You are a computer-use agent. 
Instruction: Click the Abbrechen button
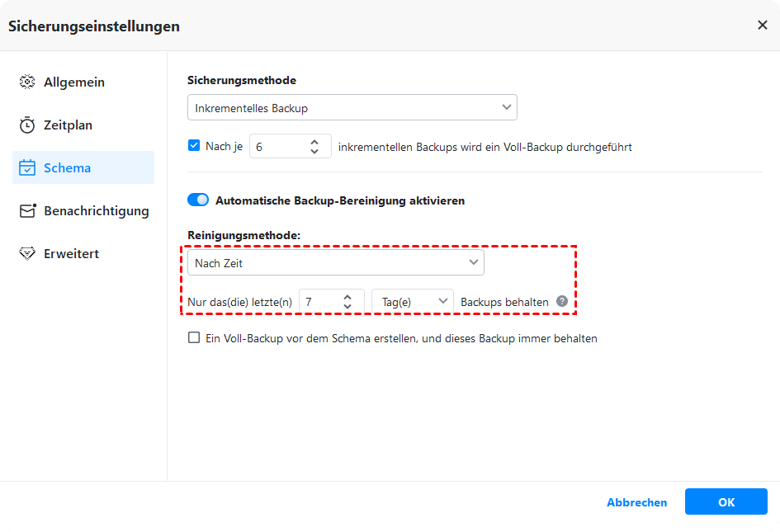tap(636, 502)
